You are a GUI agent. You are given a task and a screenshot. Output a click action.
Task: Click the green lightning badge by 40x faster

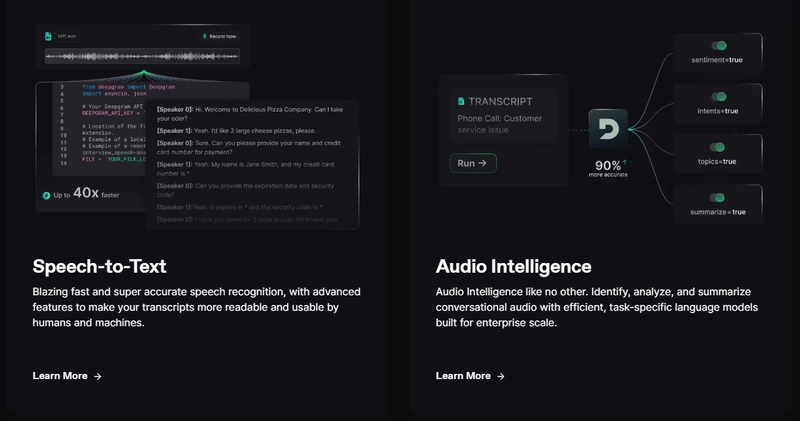click(x=46, y=194)
